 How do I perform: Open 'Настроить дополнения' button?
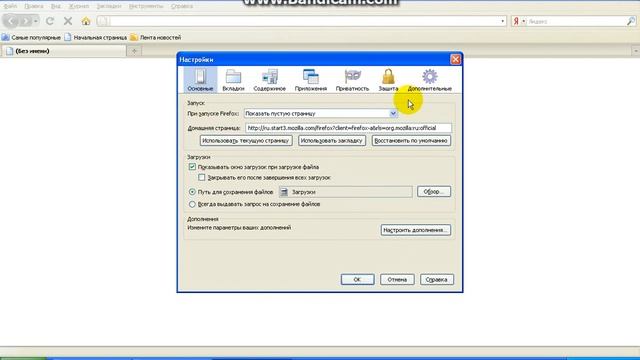[416, 230]
